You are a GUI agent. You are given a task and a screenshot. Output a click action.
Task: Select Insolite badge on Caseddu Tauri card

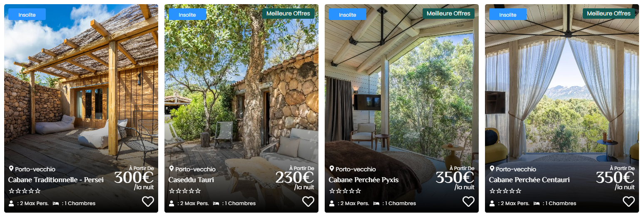click(187, 15)
